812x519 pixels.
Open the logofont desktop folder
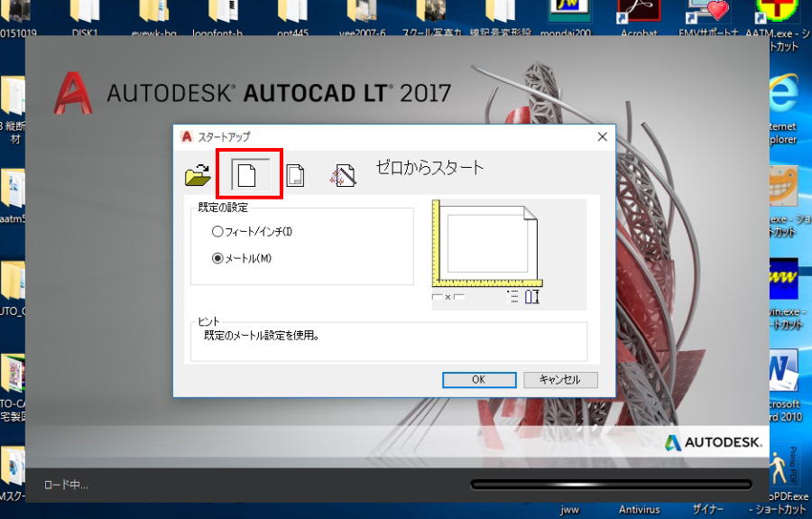pyautogui.click(x=217, y=18)
